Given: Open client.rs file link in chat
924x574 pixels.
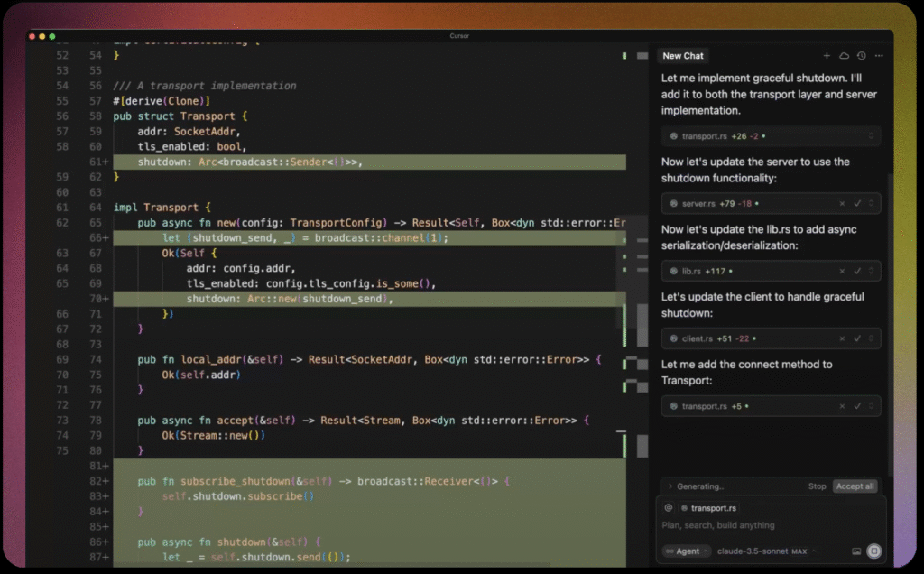Looking at the screenshot, I should click(698, 338).
